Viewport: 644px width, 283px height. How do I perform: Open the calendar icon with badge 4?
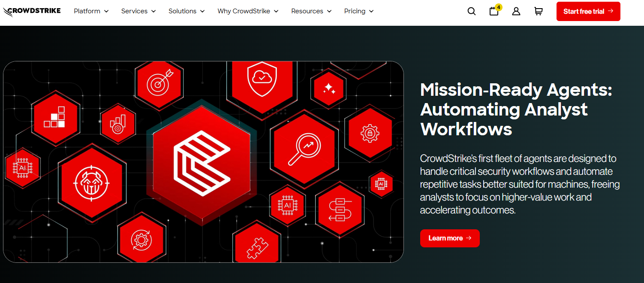[x=495, y=10]
